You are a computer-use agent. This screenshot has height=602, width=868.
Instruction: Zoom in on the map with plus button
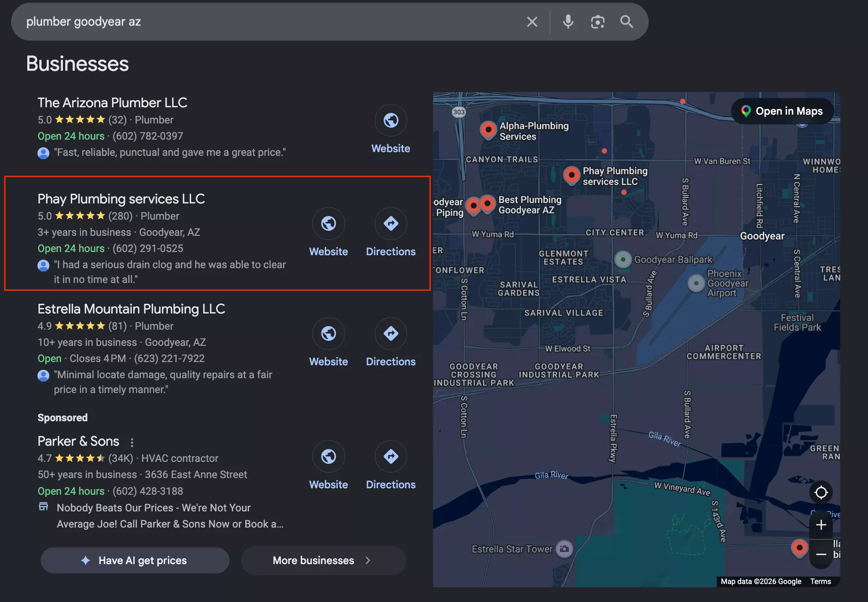[x=821, y=525]
